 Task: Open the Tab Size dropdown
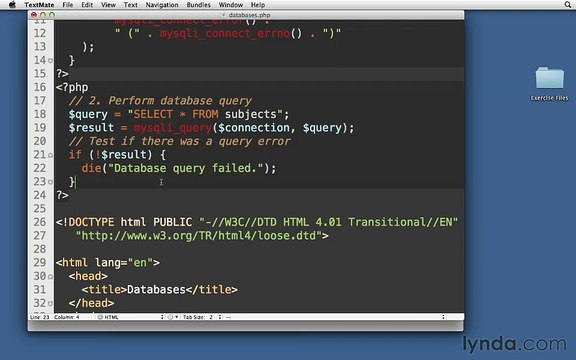[202, 317]
